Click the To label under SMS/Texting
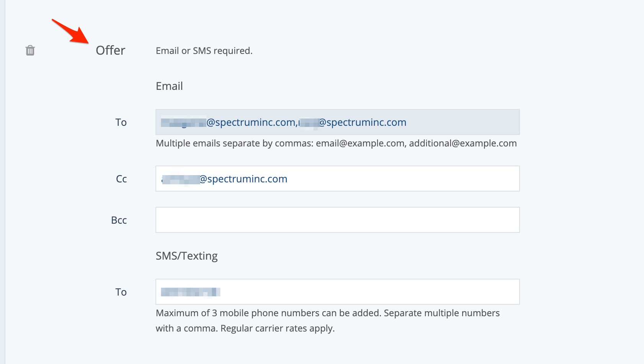The image size is (644, 364). pos(121,292)
